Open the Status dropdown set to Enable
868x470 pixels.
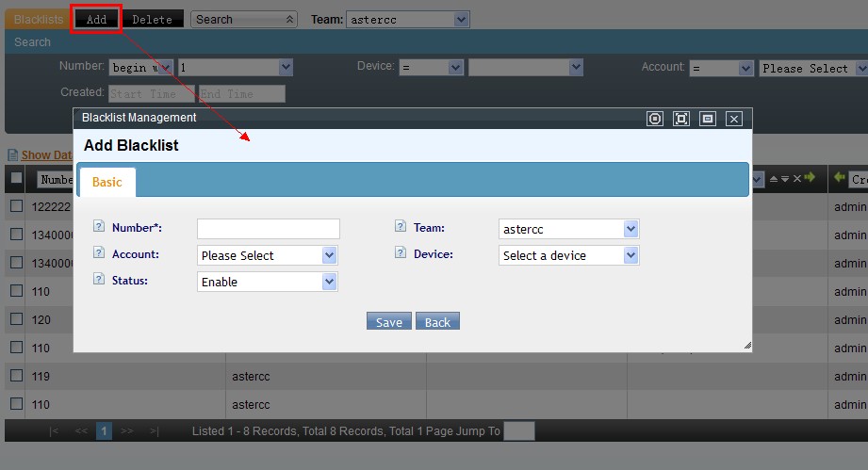pyautogui.click(x=268, y=282)
